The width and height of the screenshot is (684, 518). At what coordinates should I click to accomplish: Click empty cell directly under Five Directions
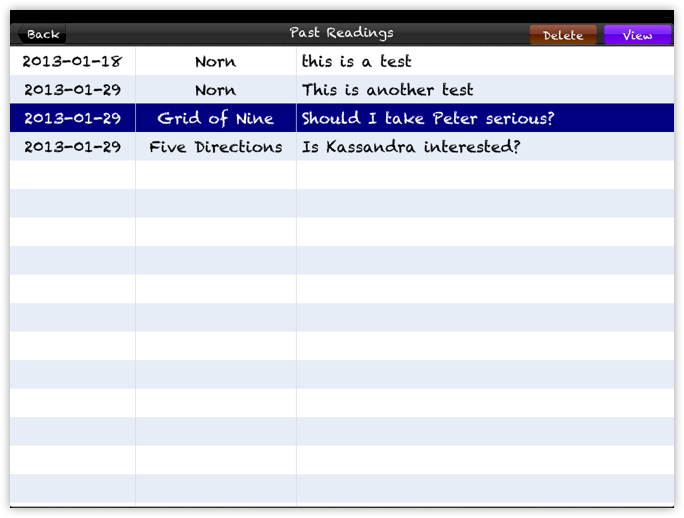click(x=215, y=175)
